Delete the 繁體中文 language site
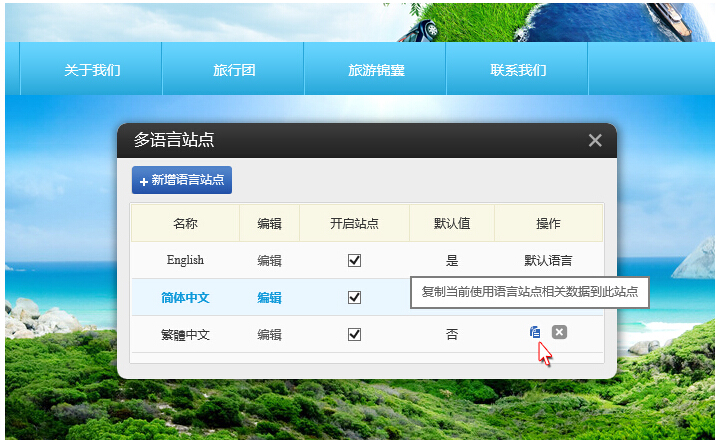Viewport: 716px width, 440px height. tap(559, 332)
